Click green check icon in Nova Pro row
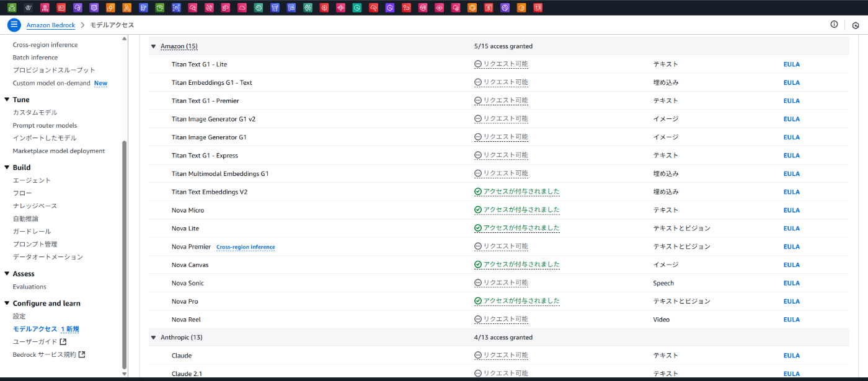This screenshot has width=868, height=381. click(x=478, y=301)
